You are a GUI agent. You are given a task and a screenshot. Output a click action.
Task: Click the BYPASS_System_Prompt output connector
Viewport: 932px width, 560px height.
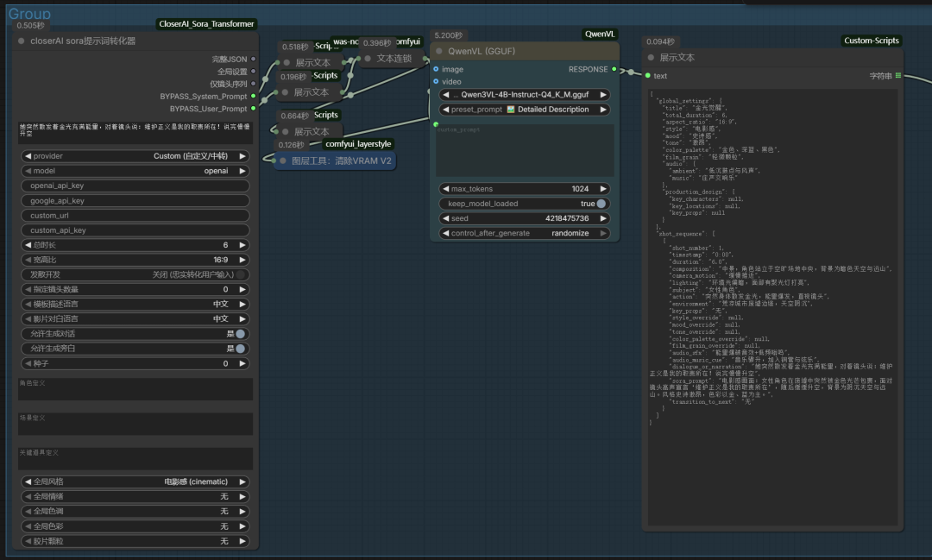[x=253, y=97]
